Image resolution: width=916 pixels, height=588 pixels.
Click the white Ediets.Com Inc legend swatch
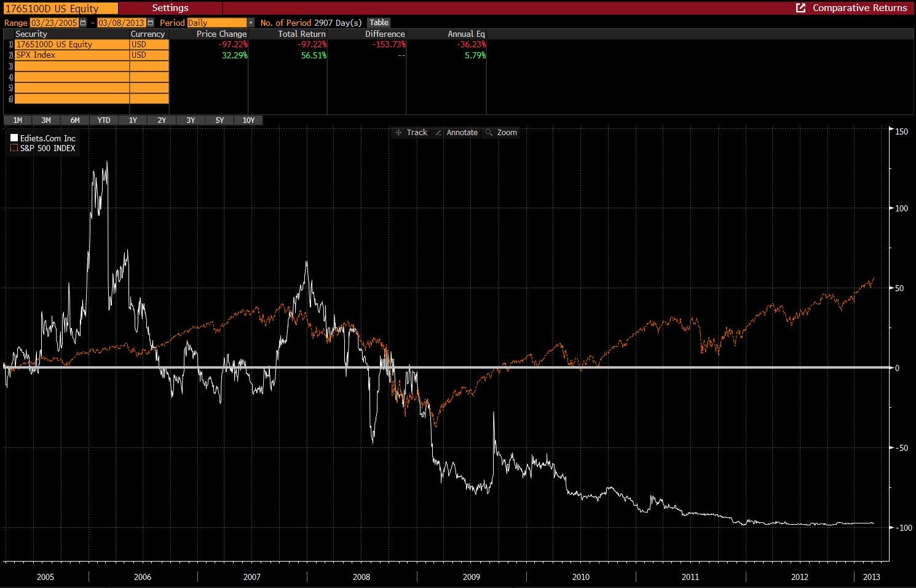tap(14, 138)
